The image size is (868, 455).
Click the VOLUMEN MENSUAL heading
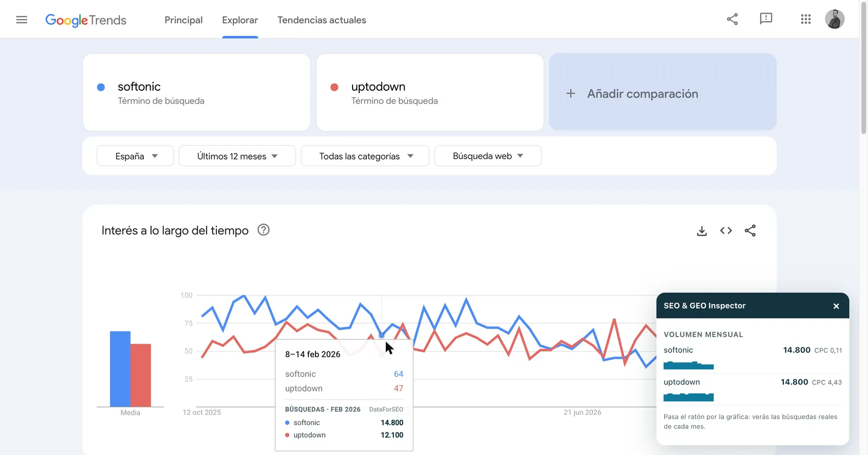[703, 334]
